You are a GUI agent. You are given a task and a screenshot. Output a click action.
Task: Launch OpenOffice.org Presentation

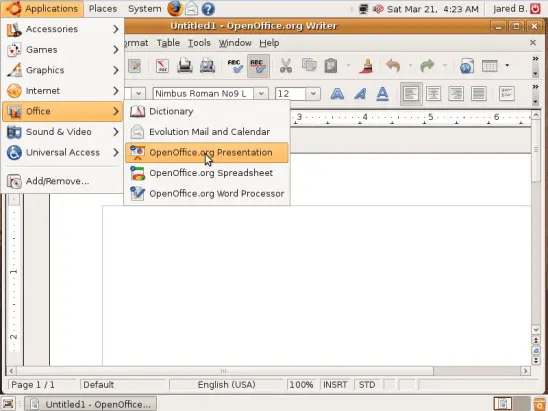(207, 152)
